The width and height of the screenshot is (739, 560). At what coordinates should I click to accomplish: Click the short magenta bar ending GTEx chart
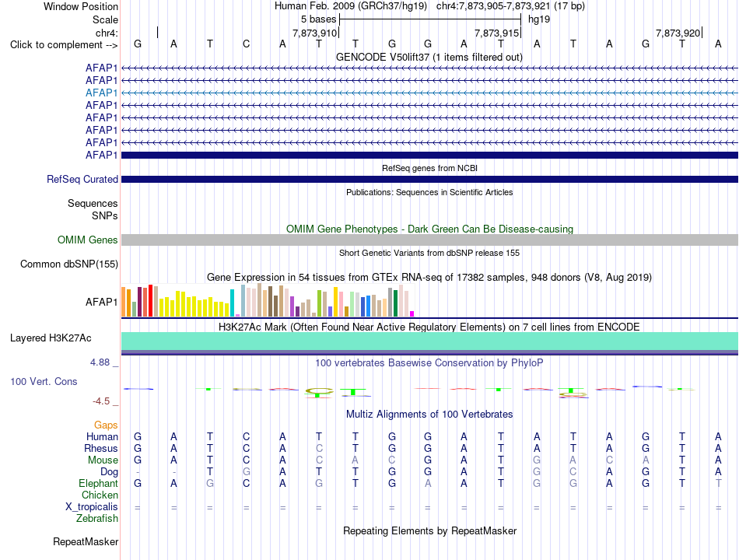click(x=412, y=314)
